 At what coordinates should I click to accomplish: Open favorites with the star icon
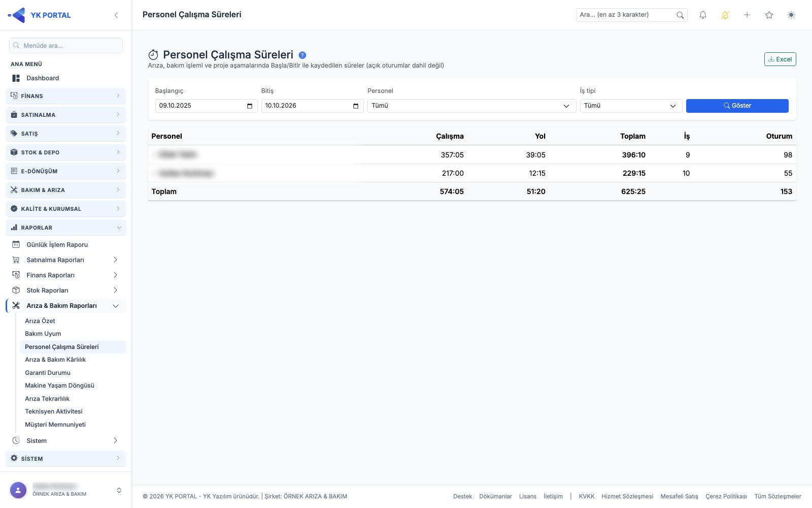click(x=769, y=15)
